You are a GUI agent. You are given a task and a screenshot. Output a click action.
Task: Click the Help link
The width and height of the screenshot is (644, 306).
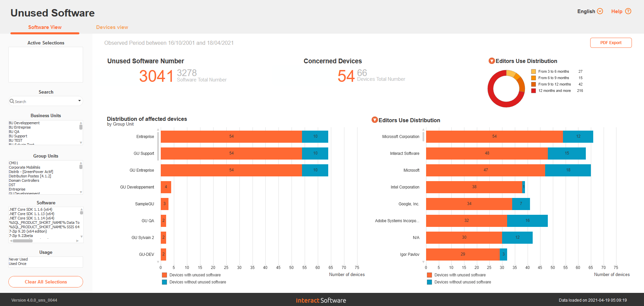[x=617, y=11]
